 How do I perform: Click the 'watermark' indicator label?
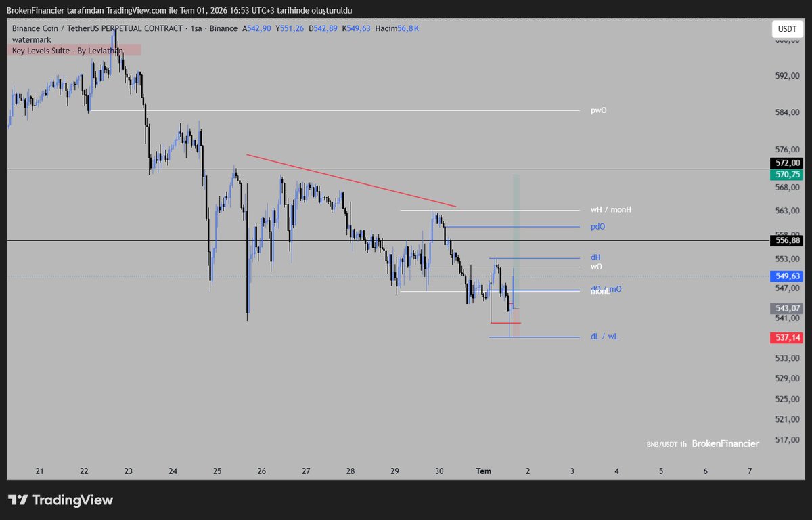tap(31, 39)
